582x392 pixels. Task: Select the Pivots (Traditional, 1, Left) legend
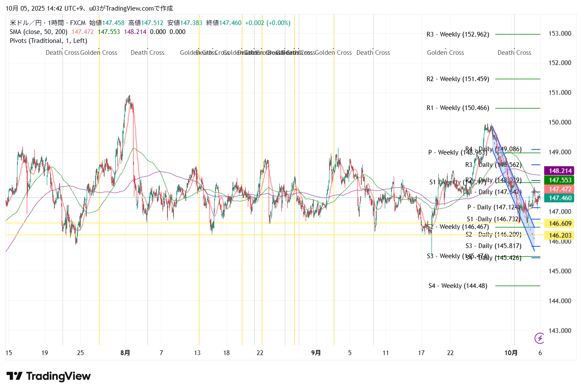coord(48,41)
